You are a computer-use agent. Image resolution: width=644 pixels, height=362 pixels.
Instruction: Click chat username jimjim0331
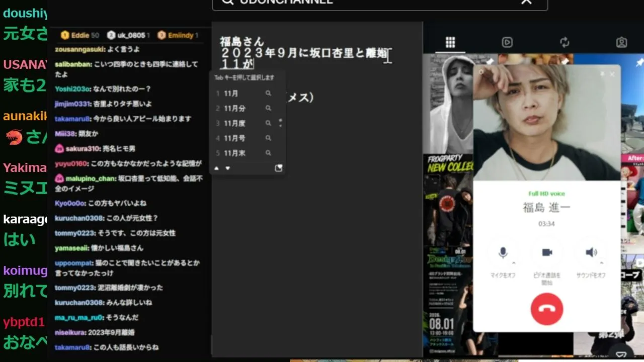point(72,104)
